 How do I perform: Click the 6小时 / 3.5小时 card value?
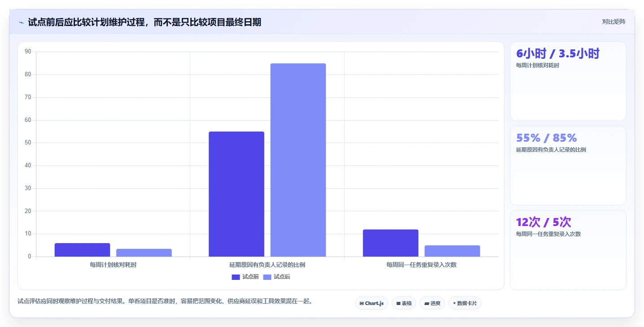[558, 54]
